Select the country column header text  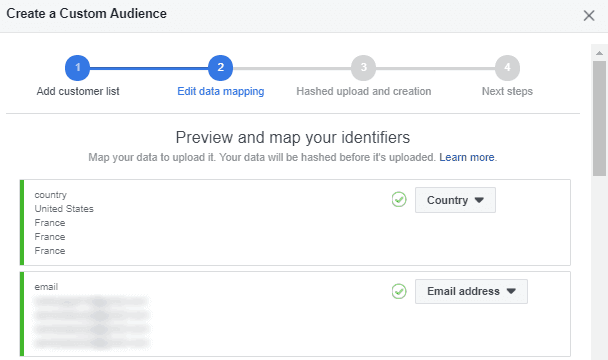coord(50,195)
